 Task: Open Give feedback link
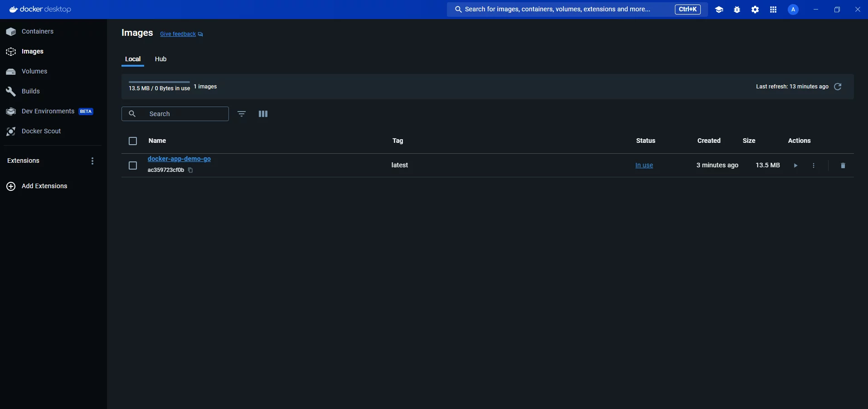click(x=181, y=34)
